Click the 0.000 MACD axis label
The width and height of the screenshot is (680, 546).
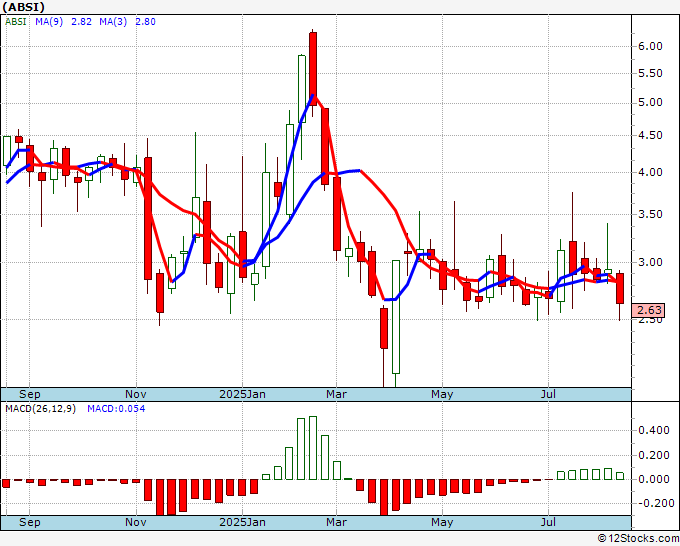click(x=654, y=479)
